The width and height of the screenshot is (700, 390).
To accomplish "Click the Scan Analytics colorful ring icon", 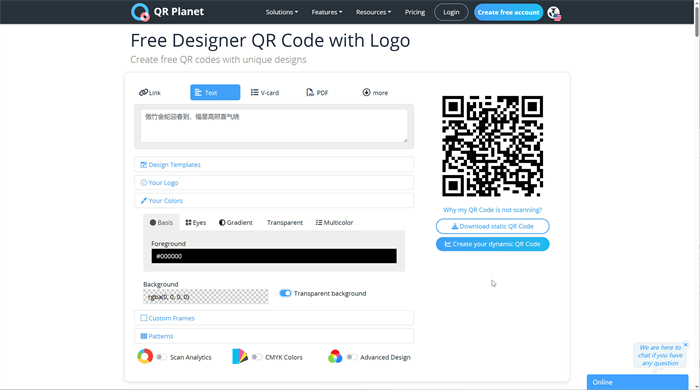I will pyautogui.click(x=145, y=357).
